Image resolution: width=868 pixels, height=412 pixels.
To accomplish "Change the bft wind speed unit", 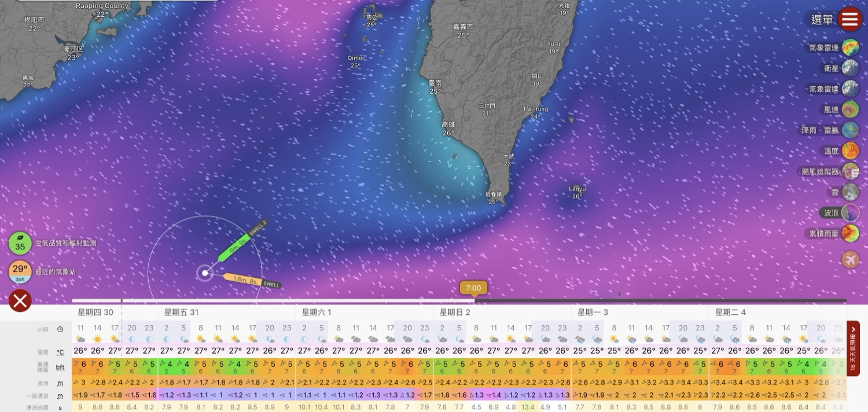I will point(60,367).
